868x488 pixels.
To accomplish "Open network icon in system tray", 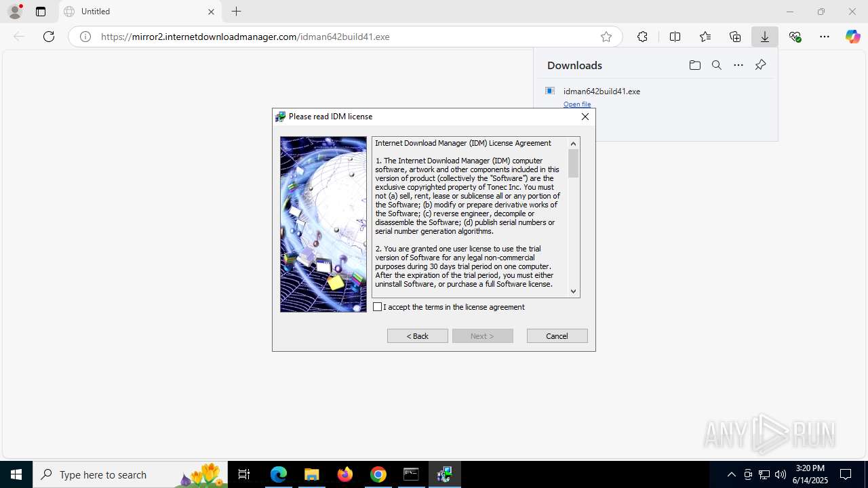I will [764, 474].
